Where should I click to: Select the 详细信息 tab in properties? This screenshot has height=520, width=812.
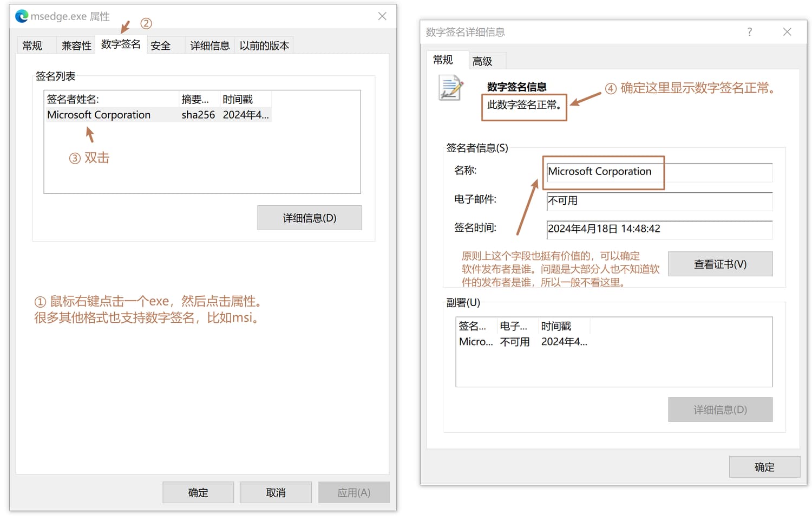209,46
